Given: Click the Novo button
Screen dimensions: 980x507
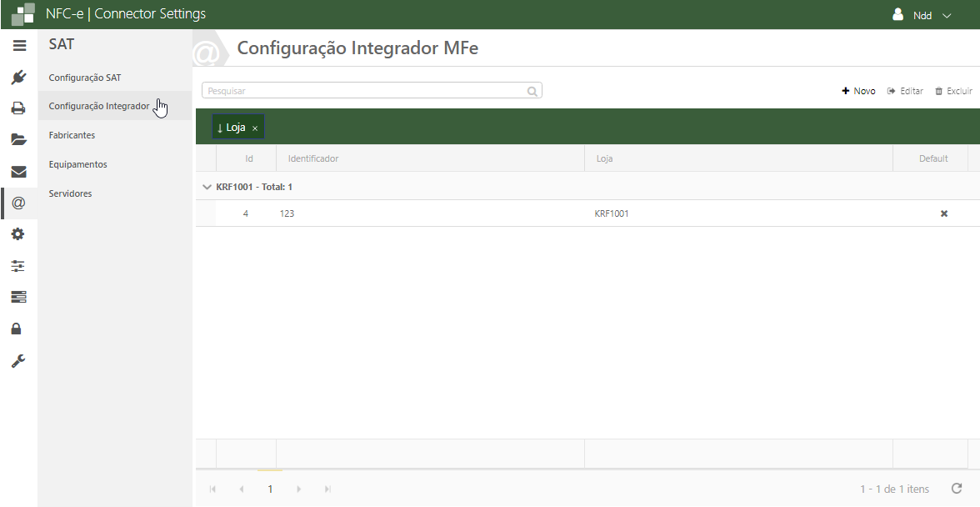Looking at the screenshot, I should coord(858,91).
